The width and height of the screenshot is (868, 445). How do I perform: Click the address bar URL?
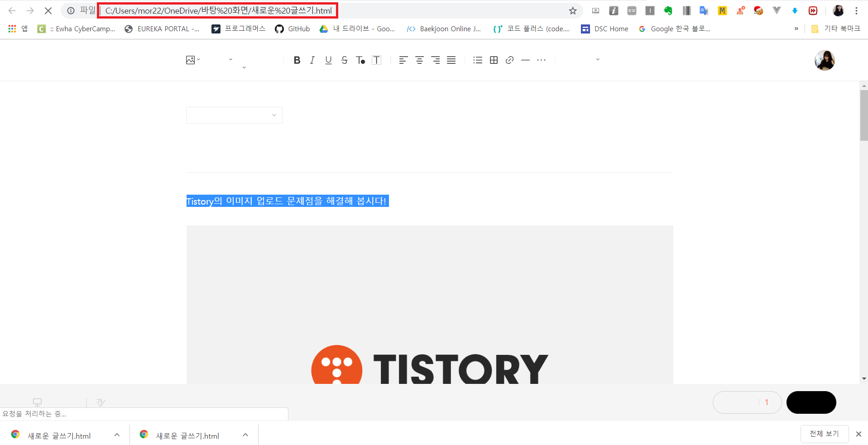[218, 10]
